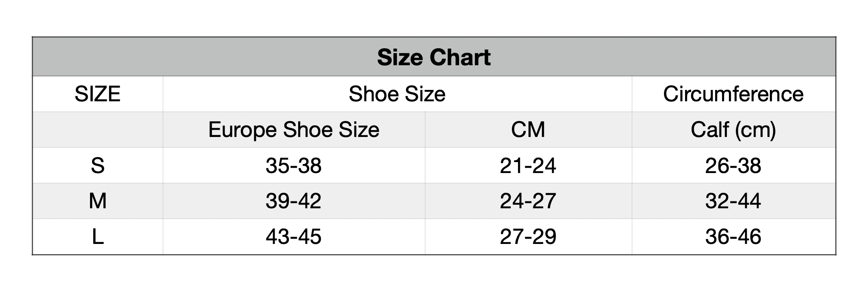This screenshot has width=868, height=295.
Task: Select the Circumference column header
Action: [x=733, y=94]
